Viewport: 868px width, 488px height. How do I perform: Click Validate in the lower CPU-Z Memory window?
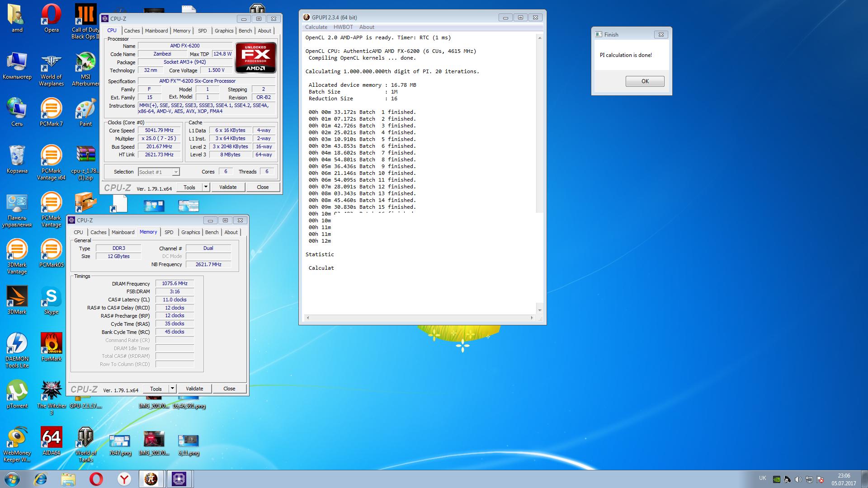tap(194, 389)
